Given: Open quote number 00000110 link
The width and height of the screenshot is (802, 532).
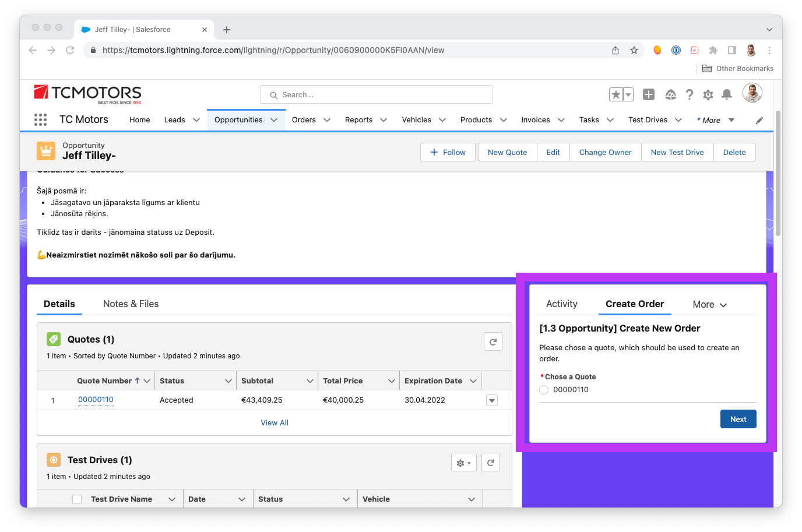Looking at the screenshot, I should tap(96, 400).
